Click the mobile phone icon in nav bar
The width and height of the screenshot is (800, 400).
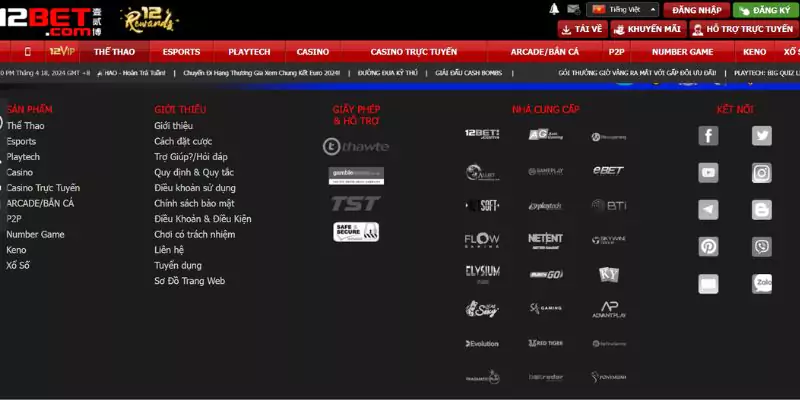[28, 52]
